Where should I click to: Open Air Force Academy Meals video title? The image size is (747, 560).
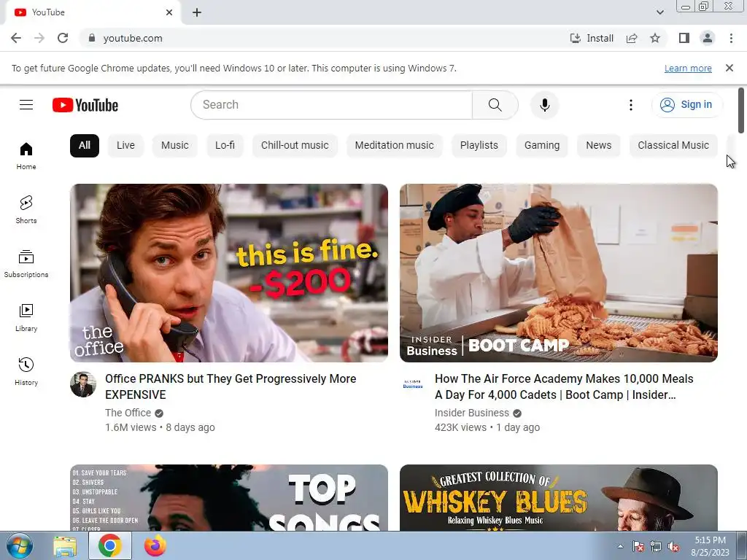tap(564, 386)
